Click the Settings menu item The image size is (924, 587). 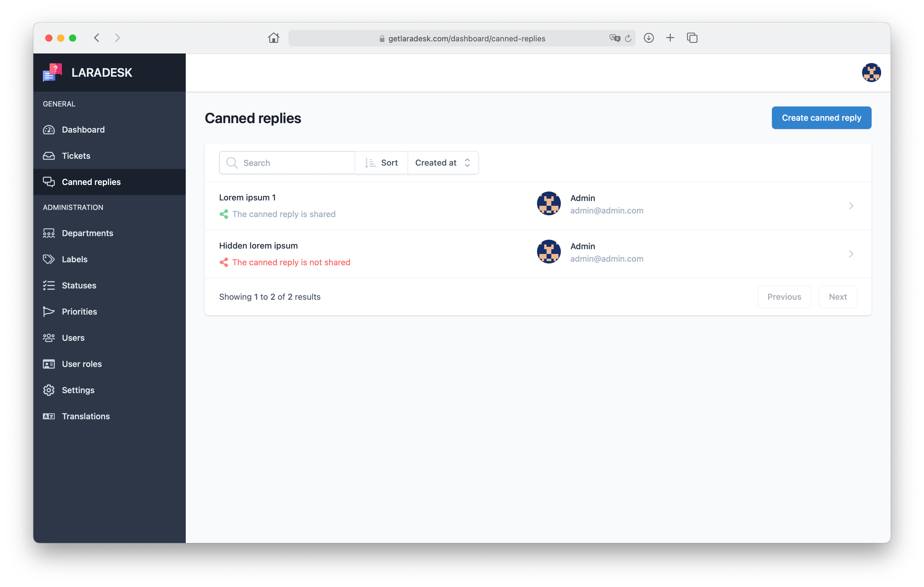point(78,389)
